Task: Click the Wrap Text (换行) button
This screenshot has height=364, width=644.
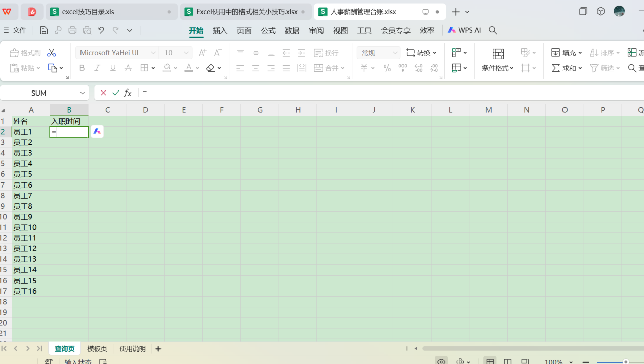Action: (x=326, y=53)
